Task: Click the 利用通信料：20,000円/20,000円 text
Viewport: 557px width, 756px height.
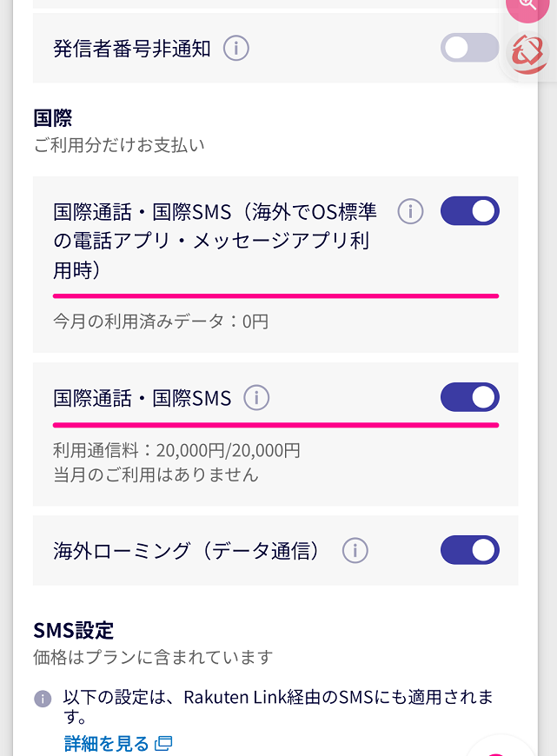Action: tap(176, 451)
